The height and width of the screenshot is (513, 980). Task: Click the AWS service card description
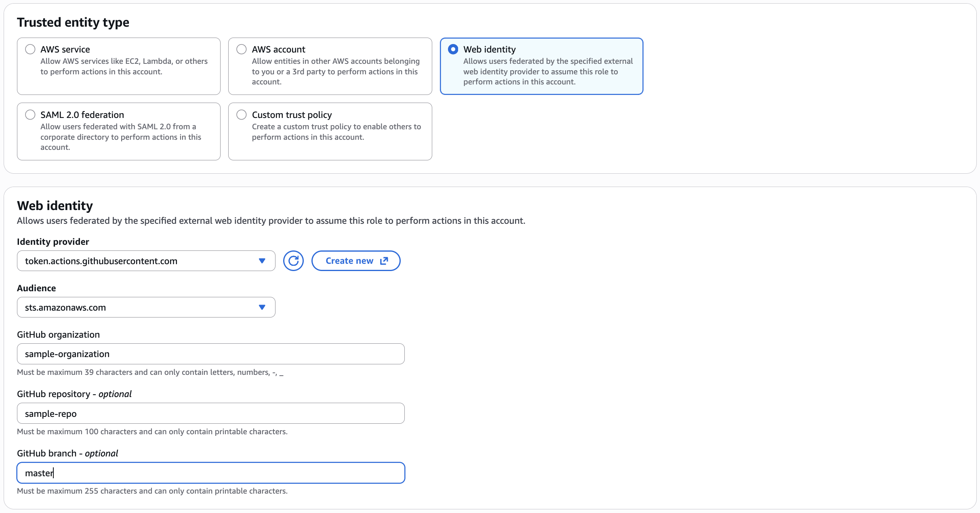[x=124, y=67]
